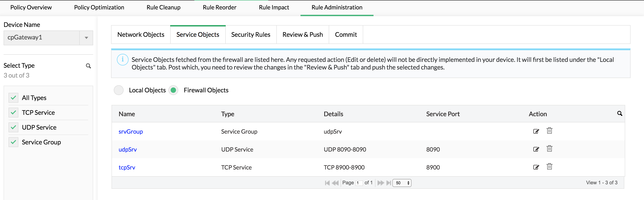Open the Device Name dropdown
Viewport: 644px width, 200px height.
coord(86,38)
